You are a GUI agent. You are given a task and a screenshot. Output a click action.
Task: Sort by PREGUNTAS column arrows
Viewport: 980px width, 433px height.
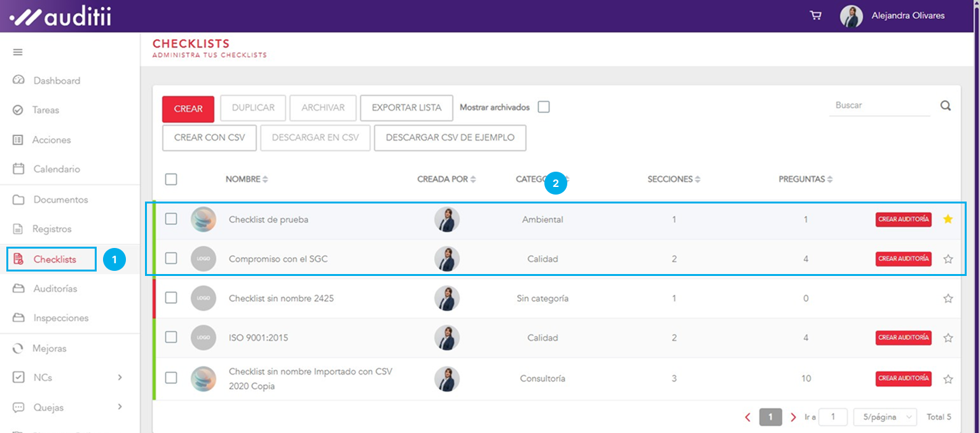(x=830, y=180)
